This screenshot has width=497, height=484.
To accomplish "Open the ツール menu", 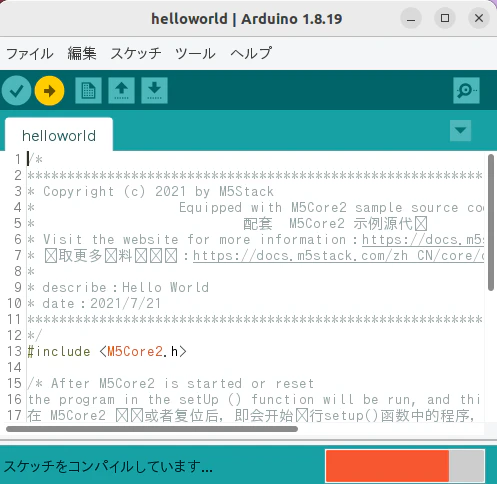I will point(195,54).
